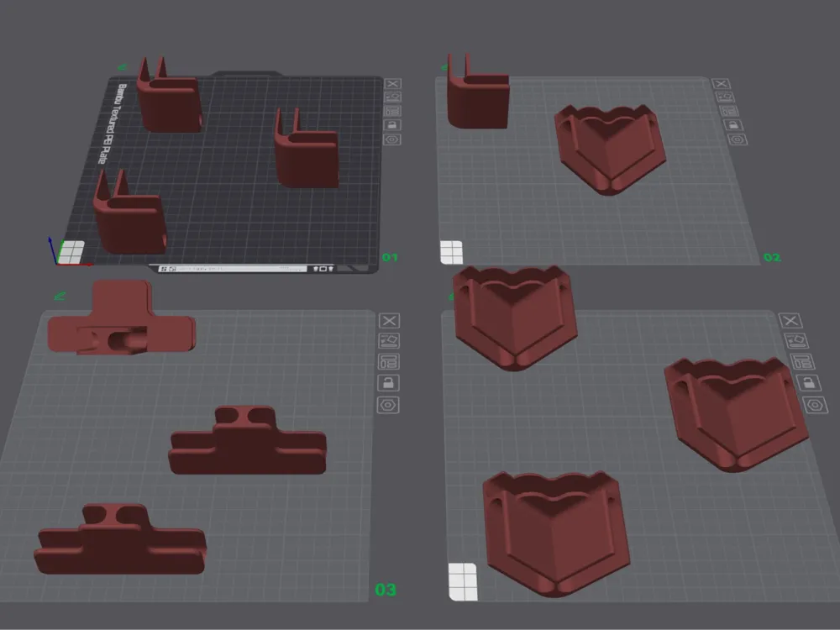Open plate 03 settings hexagon
The image size is (840, 630).
[x=388, y=405]
